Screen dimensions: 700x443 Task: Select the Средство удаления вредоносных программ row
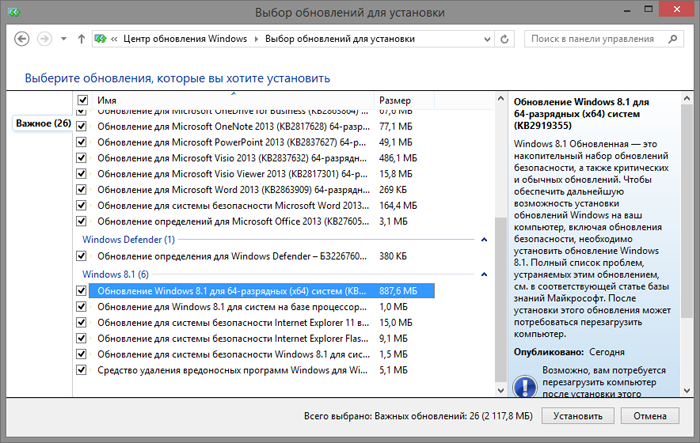click(x=232, y=370)
